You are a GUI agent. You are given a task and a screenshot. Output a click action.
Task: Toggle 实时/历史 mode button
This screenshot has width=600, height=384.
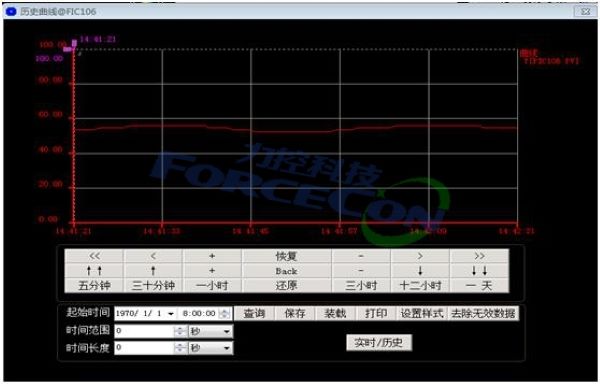click(379, 343)
